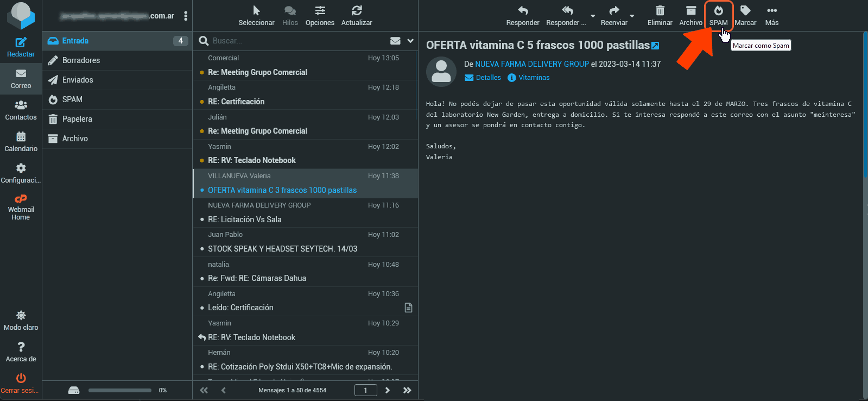Click the Seleccionar toolbar button
868x401 pixels.
click(256, 16)
